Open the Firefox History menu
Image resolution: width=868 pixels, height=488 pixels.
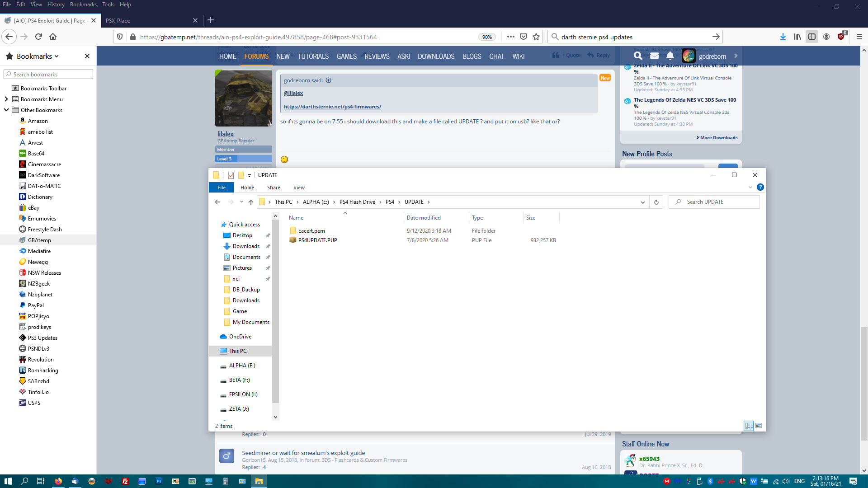(56, 5)
